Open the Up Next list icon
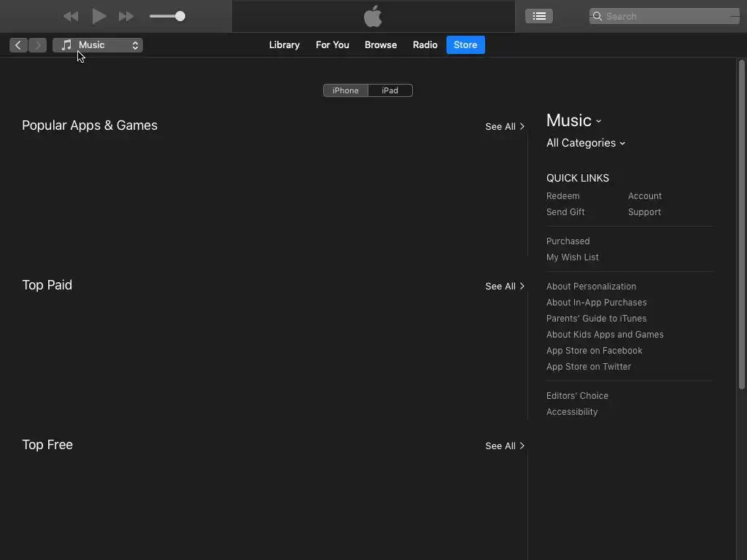This screenshot has width=747, height=560. click(x=539, y=16)
